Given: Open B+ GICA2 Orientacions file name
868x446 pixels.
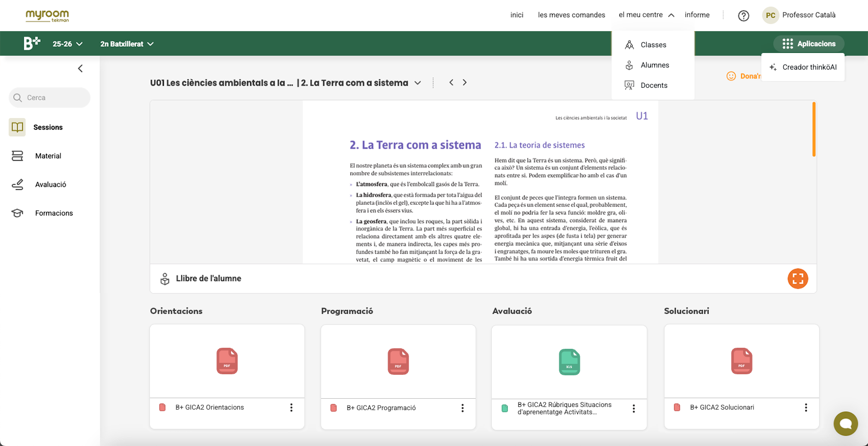Looking at the screenshot, I should tap(210, 408).
